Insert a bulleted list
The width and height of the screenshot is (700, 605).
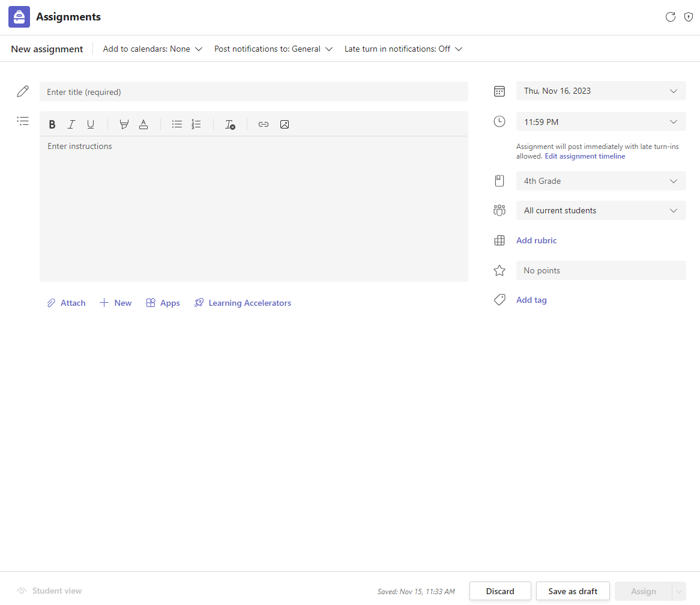point(177,124)
